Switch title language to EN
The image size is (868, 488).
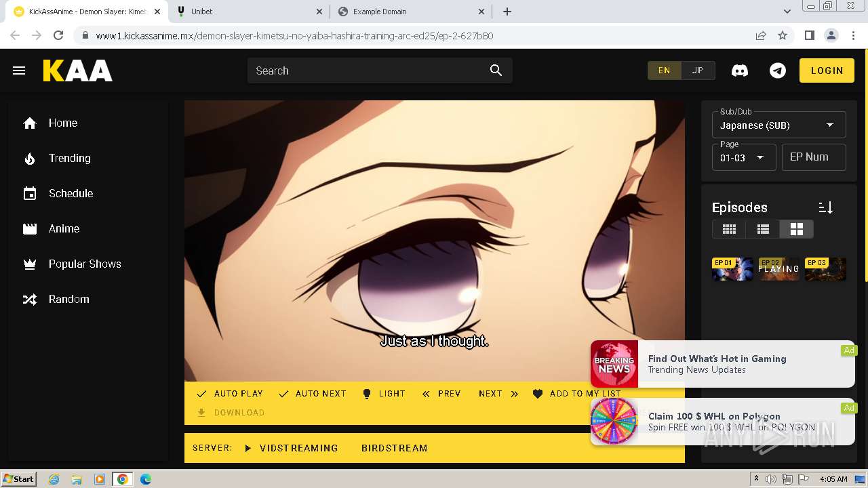pos(665,70)
